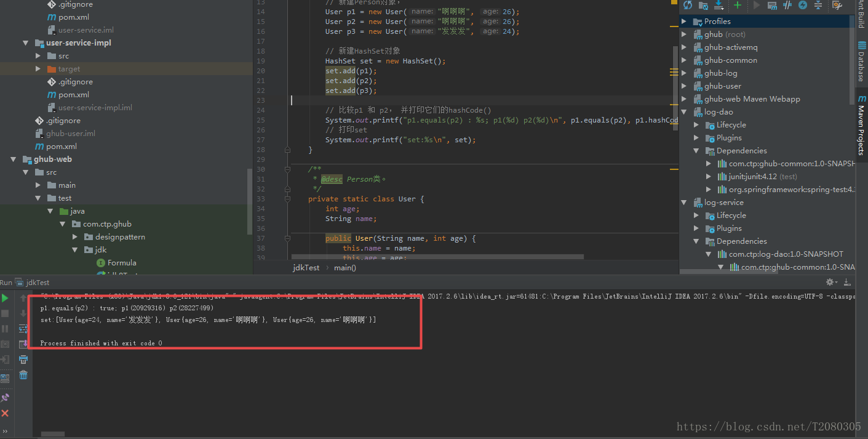
Task: Click the Dump Threads camera icon
Action: (x=5, y=344)
